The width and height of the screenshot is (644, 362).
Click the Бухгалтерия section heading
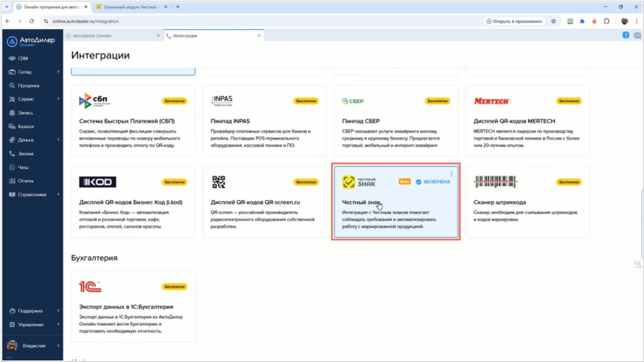click(94, 258)
